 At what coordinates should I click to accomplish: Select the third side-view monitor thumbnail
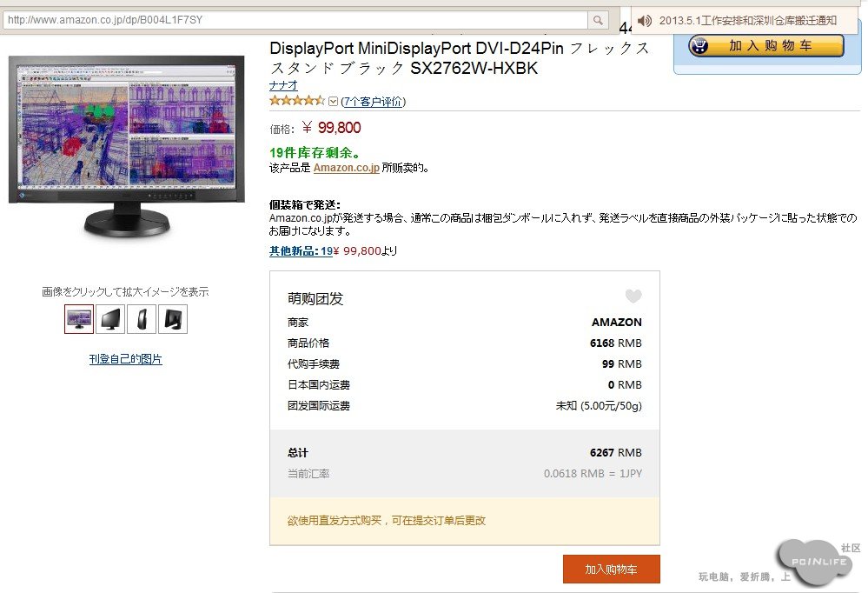(x=141, y=319)
